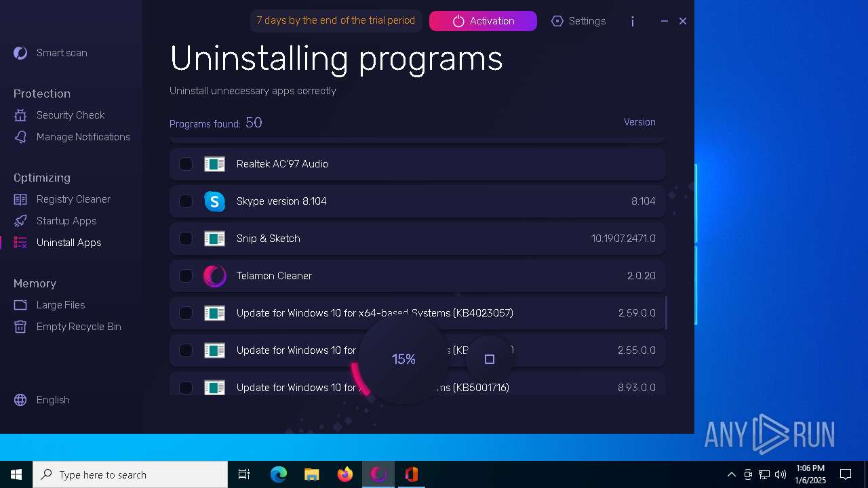
Task: Check the box for update KB4023057
Action: (x=186, y=313)
